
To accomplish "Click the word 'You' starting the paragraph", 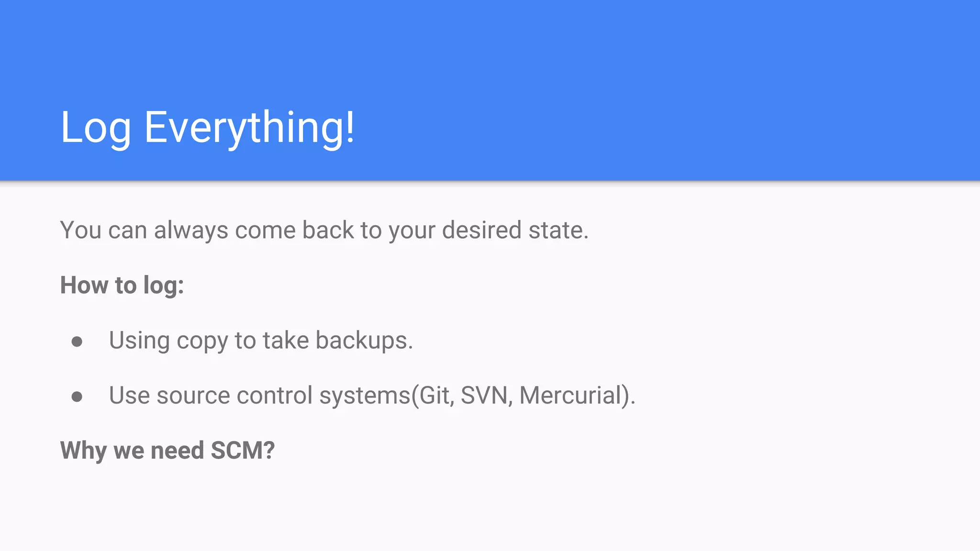I will (80, 230).
